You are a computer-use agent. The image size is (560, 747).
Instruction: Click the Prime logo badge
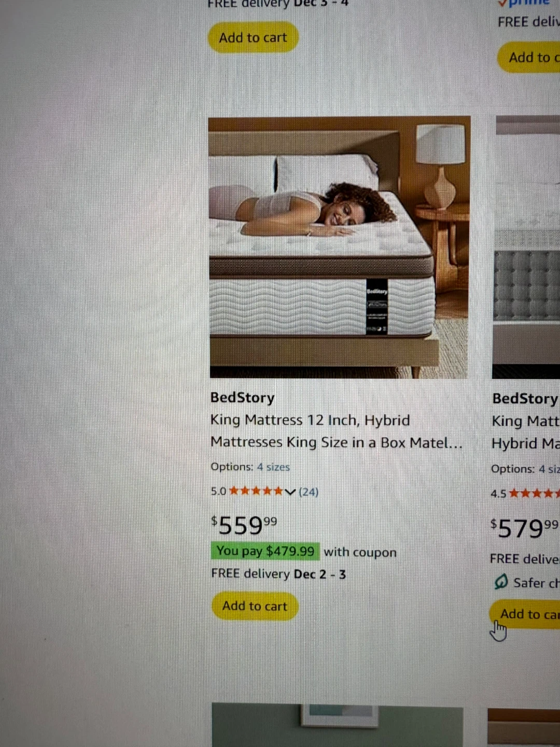coord(523,3)
